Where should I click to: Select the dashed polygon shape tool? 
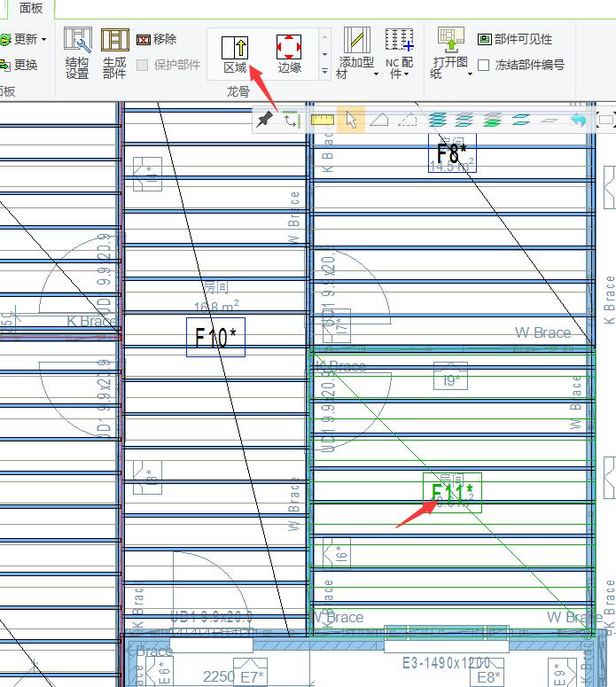click(x=408, y=120)
